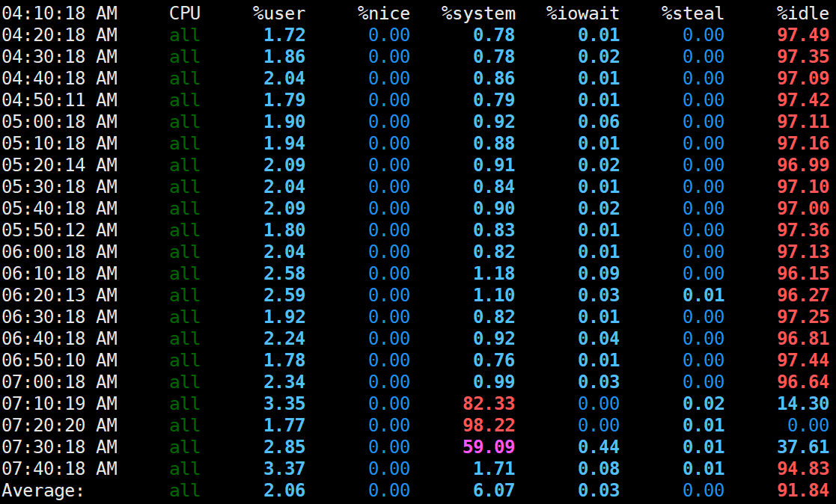Click the 07:30:18 AM timestamp

pos(60,447)
